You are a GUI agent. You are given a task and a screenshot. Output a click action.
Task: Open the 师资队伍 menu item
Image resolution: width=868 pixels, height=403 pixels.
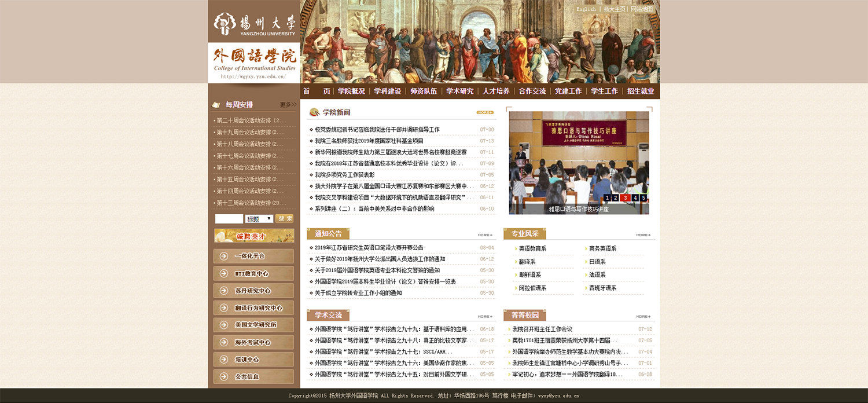point(424,91)
